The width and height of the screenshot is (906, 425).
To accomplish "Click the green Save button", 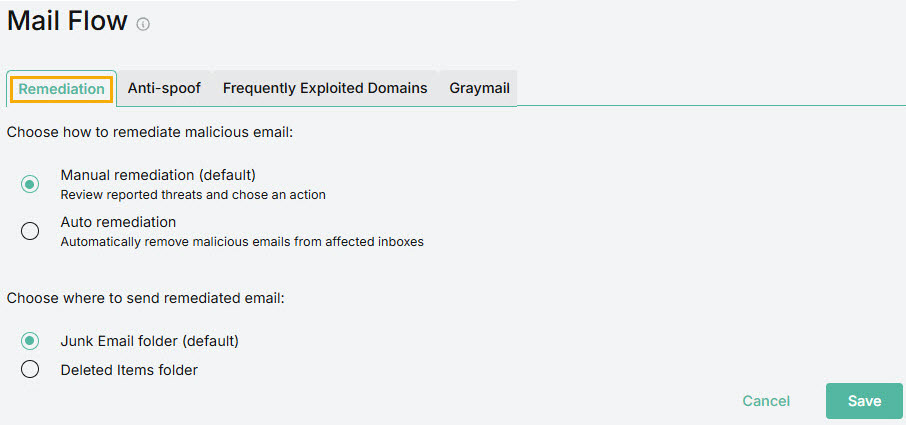I will [x=864, y=401].
